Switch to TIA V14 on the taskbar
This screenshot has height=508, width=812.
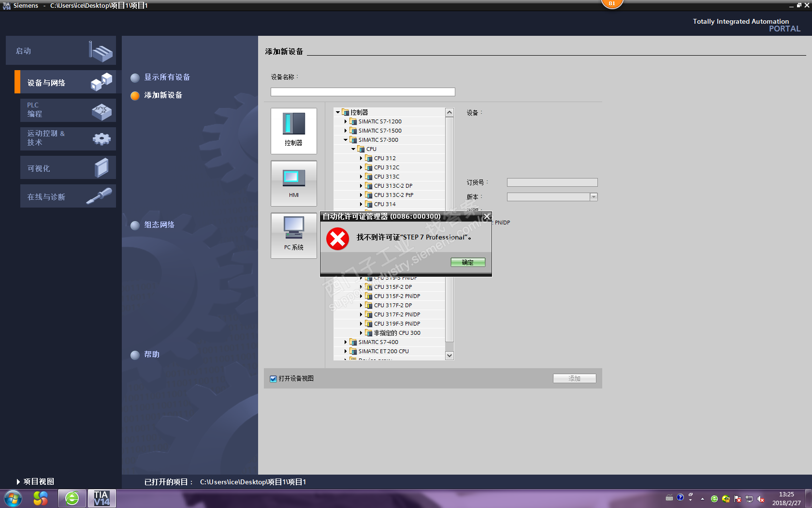102,498
